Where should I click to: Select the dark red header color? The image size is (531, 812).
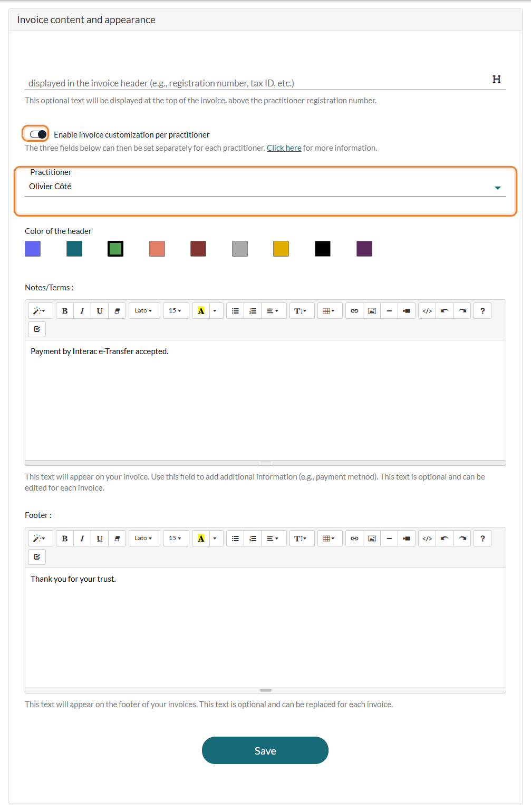[x=198, y=249]
